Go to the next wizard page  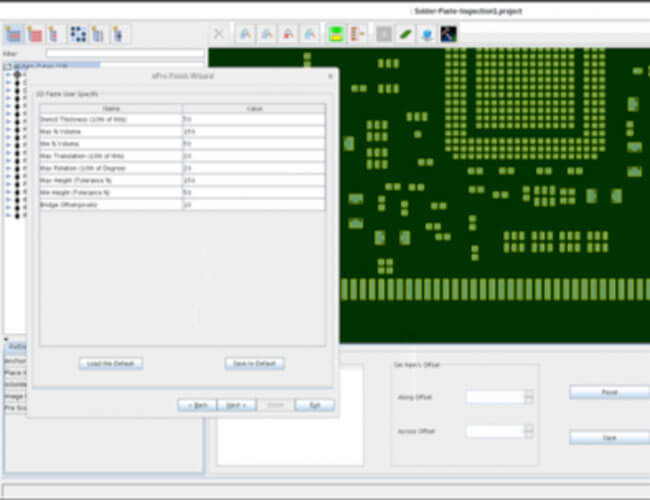(x=236, y=405)
